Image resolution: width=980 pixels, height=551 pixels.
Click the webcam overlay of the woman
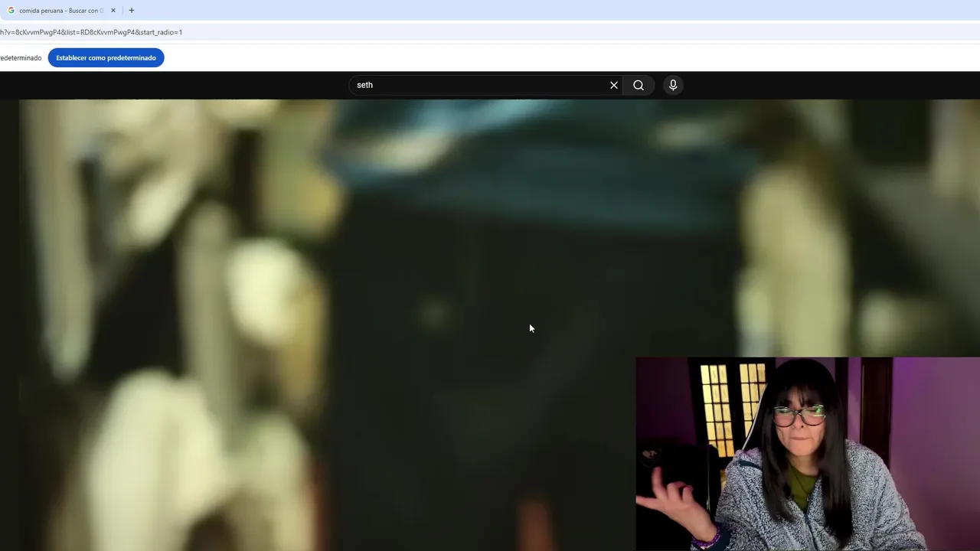(x=808, y=454)
